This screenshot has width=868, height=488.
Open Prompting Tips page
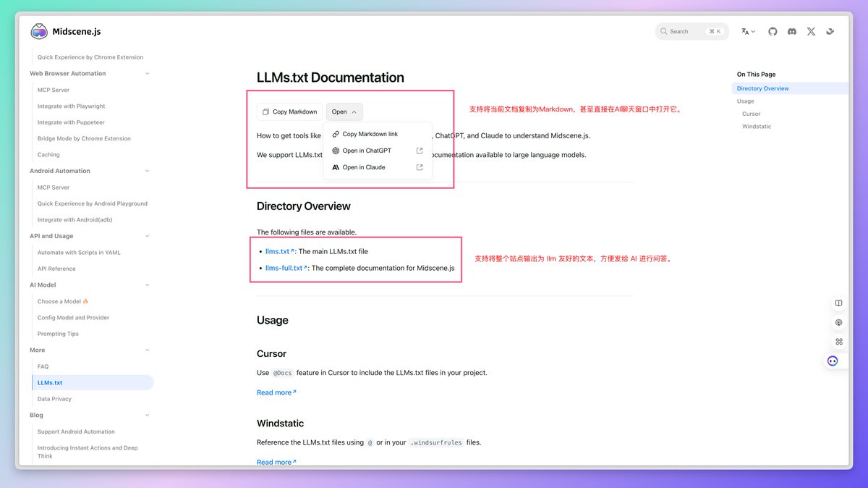pyautogui.click(x=58, y=334)
